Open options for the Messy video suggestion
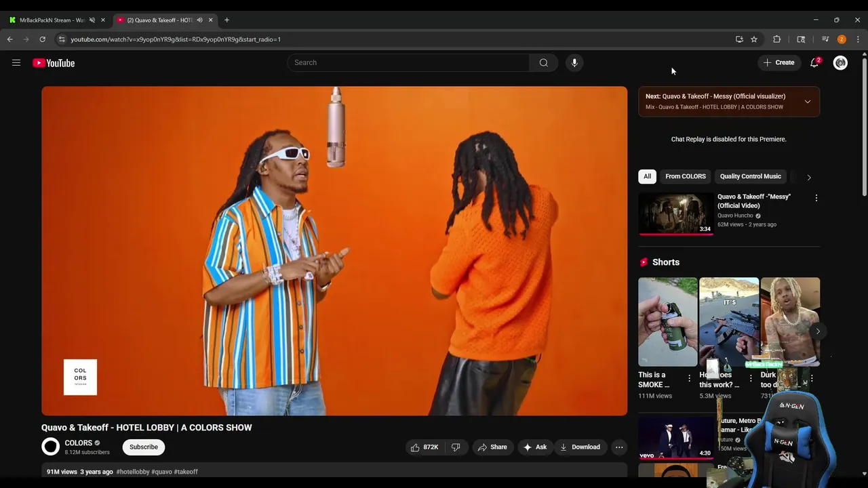The height and width of the screenshot is (488, 868). coord(816,199)
